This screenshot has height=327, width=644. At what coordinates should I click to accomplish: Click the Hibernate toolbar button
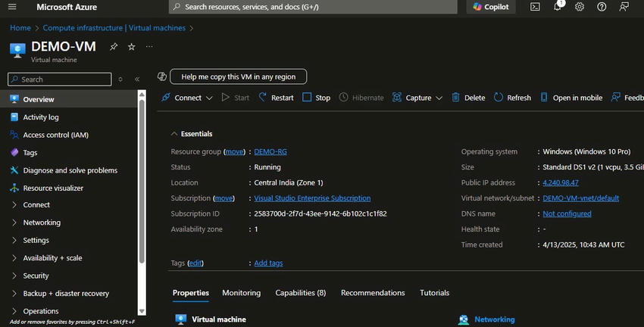(x=361, y=98)
